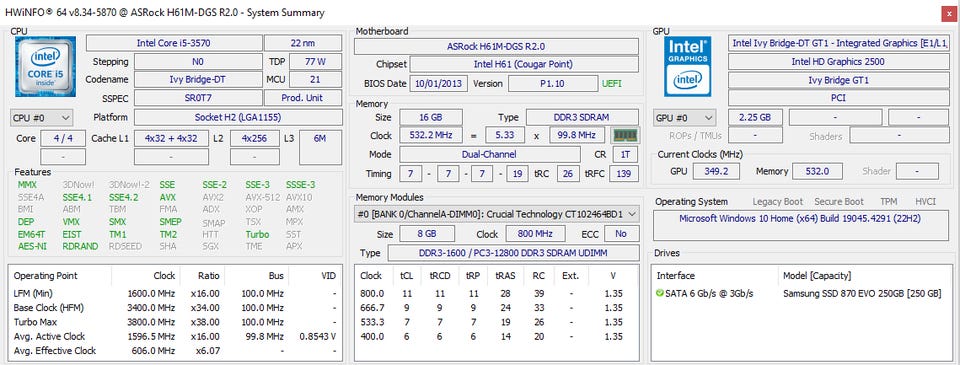960x365 pixels.
Task: Click the green SATA drive status checkmark
Action: [x=659, y=294]
